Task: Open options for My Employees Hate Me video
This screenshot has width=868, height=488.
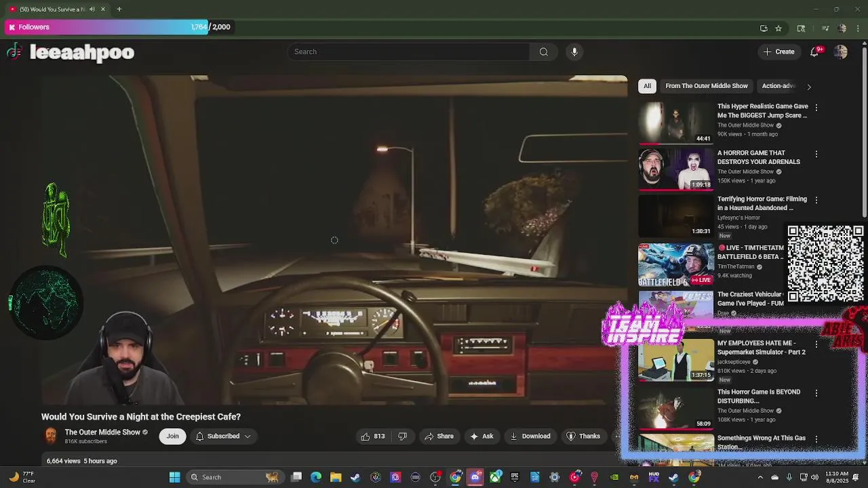Action: (816, 344)
